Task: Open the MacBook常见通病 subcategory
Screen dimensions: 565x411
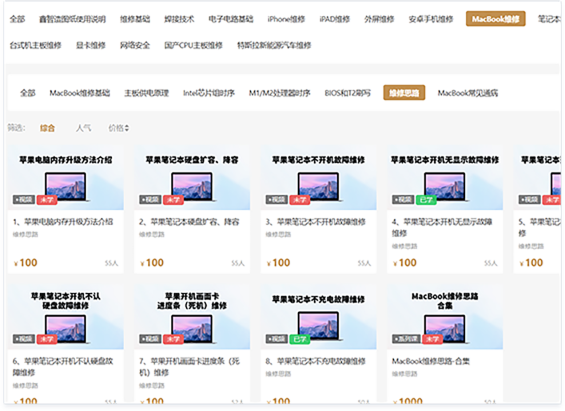Action: point(468,93)
